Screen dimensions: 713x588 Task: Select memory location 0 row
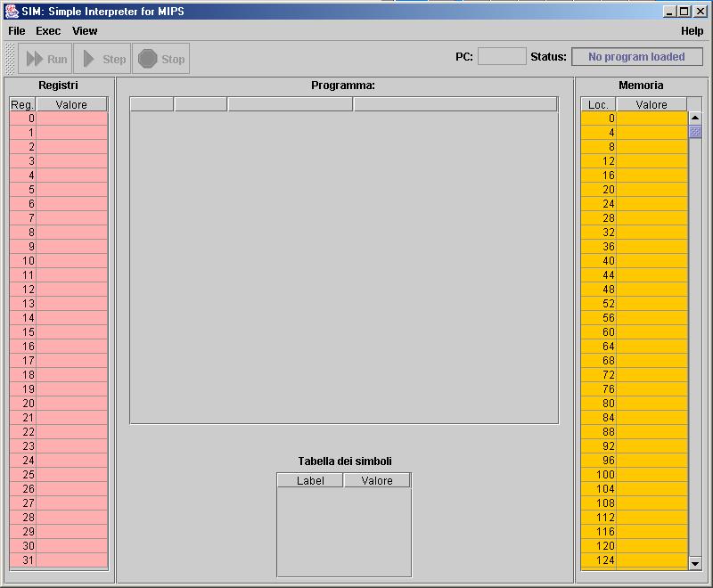click(634, 118)
